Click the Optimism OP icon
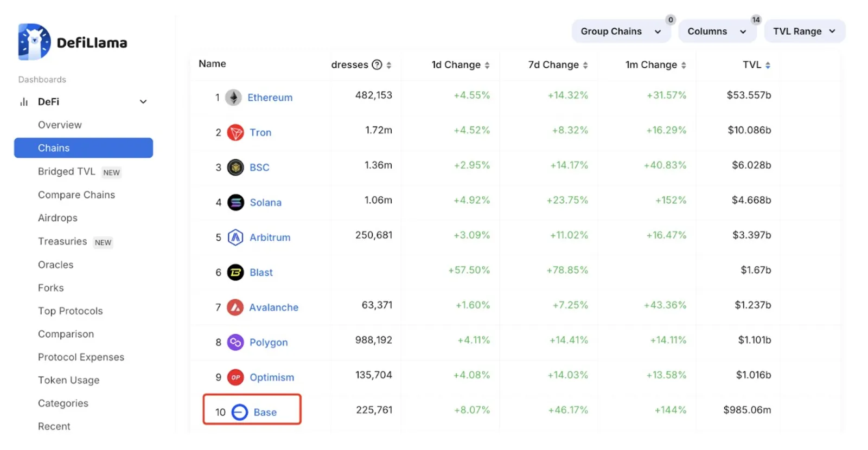 pyautogui.click(x=235, y=377)
